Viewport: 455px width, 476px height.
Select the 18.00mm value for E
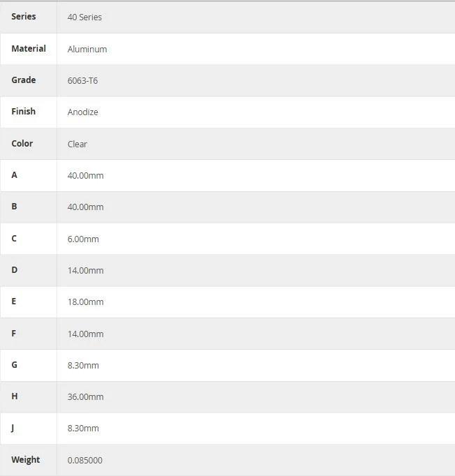pos(86,302)
